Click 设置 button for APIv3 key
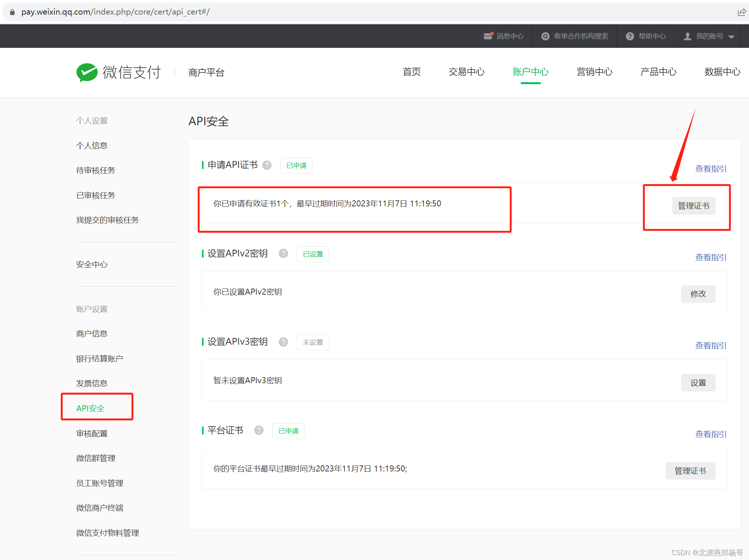 (698, 383)
